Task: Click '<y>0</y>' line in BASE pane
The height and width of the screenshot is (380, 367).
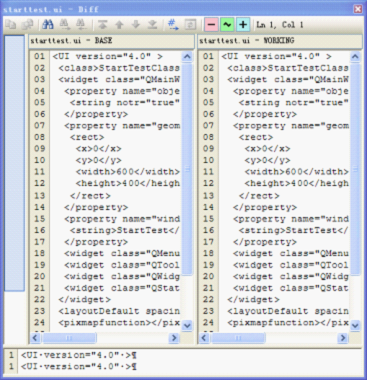Action: tap(99, 160)
